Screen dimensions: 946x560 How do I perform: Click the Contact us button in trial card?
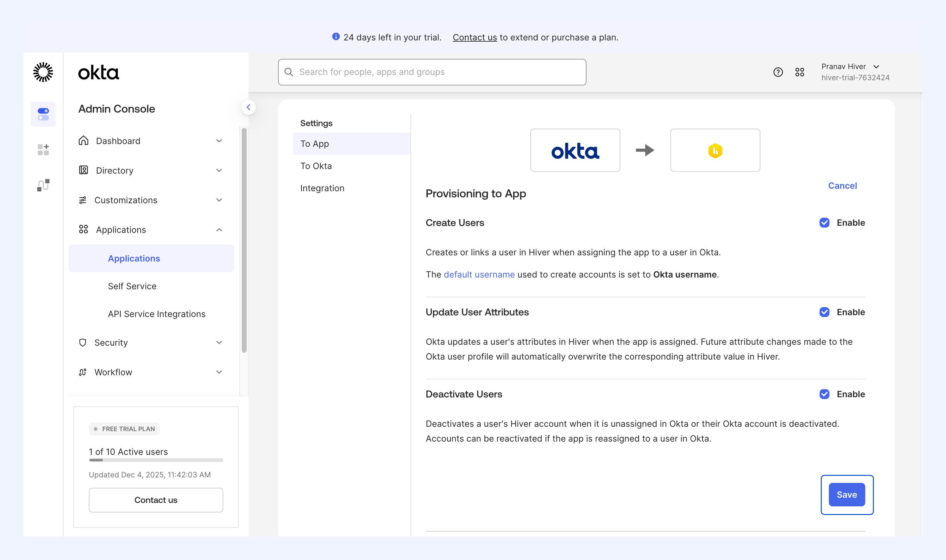(x=156, y=500)
